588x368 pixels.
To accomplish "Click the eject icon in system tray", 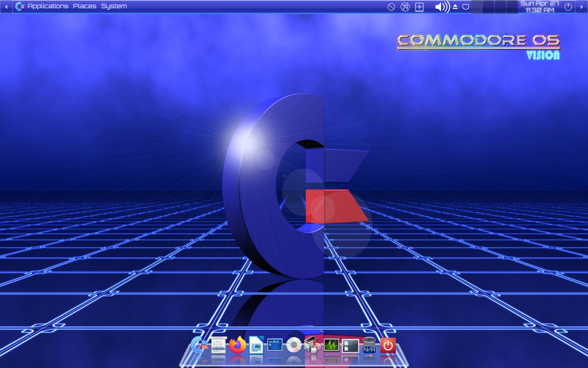I will point(455,7).
